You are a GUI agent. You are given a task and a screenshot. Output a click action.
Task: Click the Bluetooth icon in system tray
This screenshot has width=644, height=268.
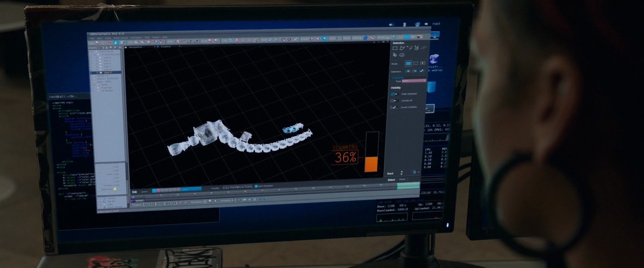pos(404,24)
